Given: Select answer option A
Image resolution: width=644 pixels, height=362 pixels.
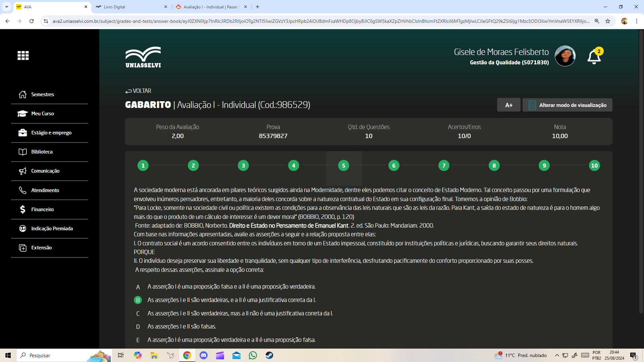Looking at the screenshot, I should (138, 287).
